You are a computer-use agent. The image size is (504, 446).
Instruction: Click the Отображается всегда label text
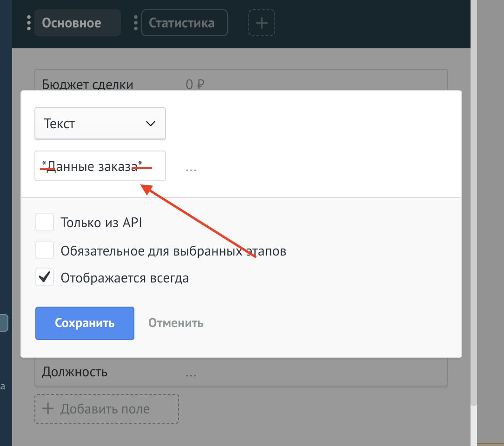pyautogui.click(x=125, y=278)
